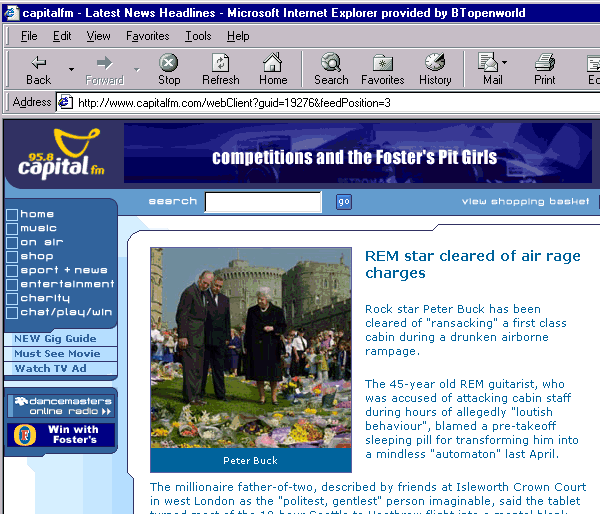Click the page icon in the Address bar
The image size is (600, 514).
pos(65,102)
